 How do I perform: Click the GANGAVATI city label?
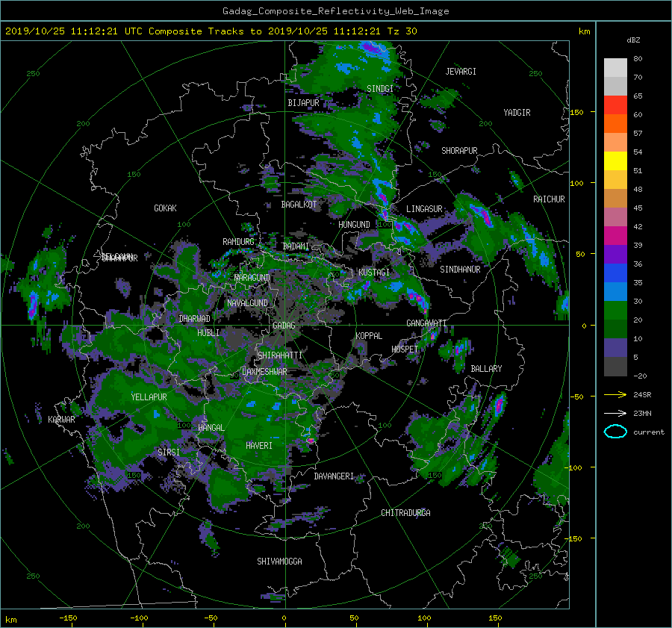point(426,323)
